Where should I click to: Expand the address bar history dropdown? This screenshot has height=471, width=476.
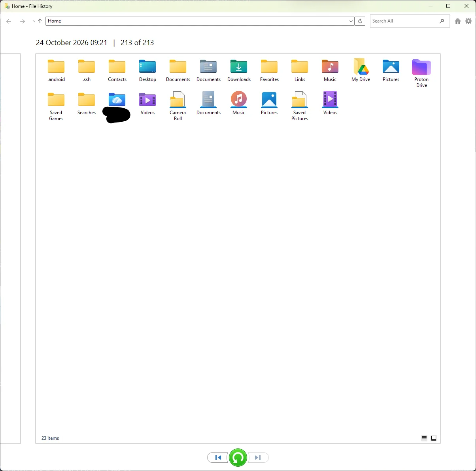pyautogui.click(x=351, y=21)
